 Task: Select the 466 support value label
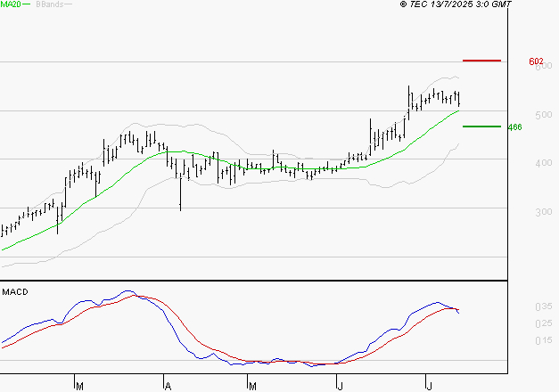pyautogui.click(x=514, y=127)
